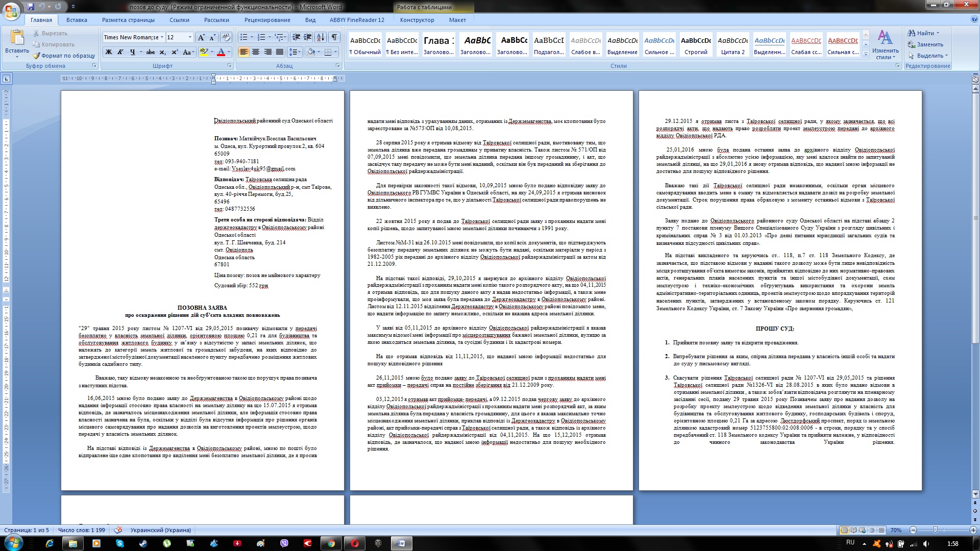Click the Shrink Font icon
This screenshot has width=980, height=551.
[x=213, y=37]
